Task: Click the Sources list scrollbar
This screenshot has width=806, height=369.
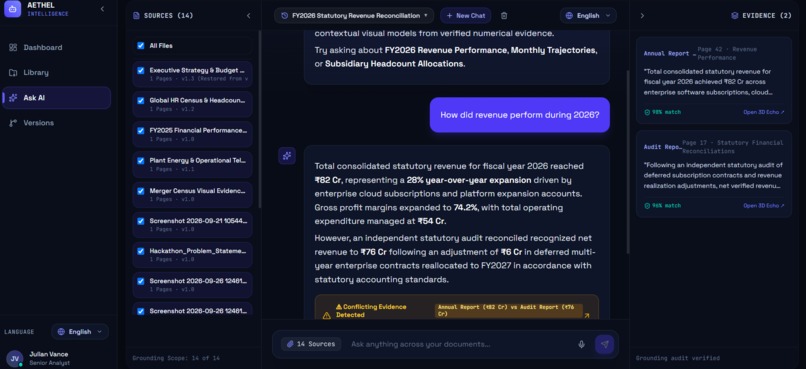Action: pos(259,118)
